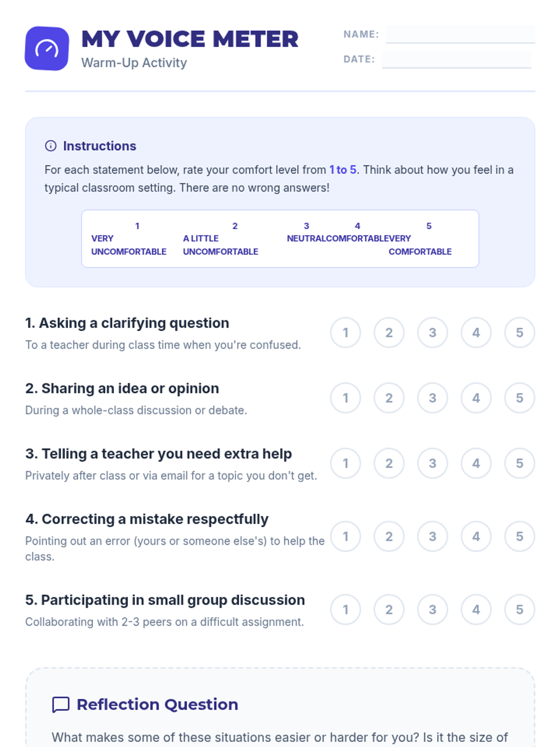Viewport: 560px width, 747px height.
Task: Select 5 for correcting a mistake respectfully
Action: point(519,536)
